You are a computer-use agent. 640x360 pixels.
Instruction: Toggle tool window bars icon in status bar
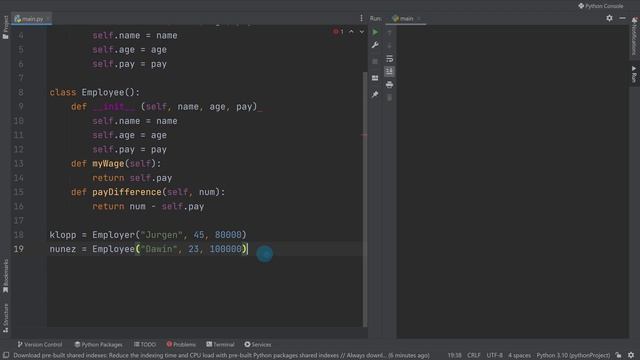(6, 356)
